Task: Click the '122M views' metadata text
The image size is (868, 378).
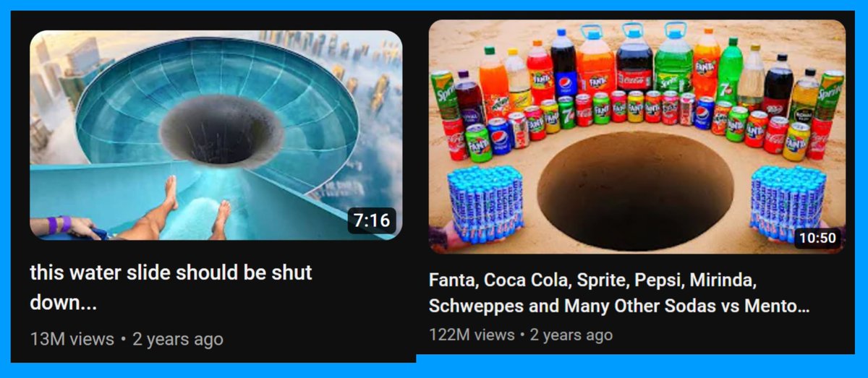Action: coord(472,335)
